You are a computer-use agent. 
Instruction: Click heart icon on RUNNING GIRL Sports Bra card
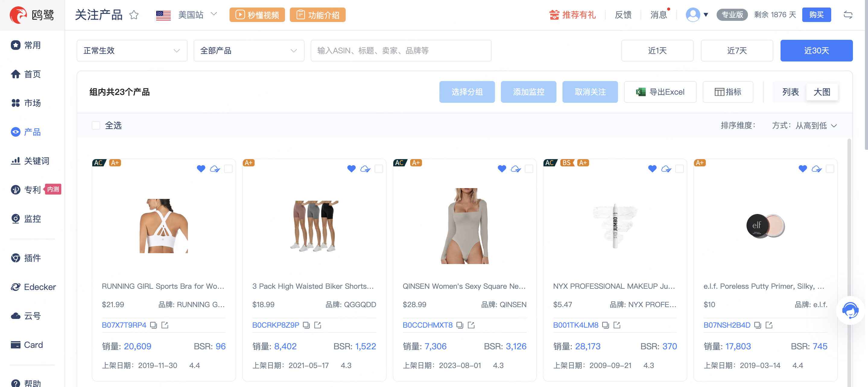point(201,168)
